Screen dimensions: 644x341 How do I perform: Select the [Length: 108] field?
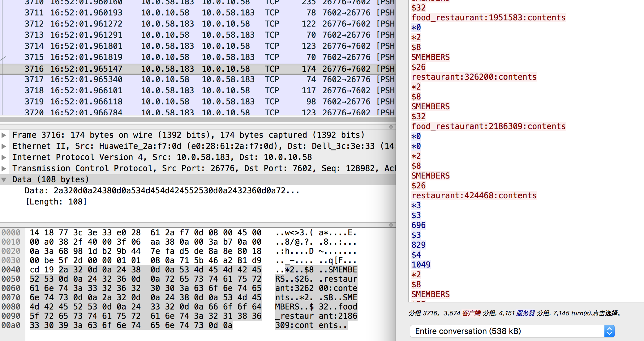(56, 202)
